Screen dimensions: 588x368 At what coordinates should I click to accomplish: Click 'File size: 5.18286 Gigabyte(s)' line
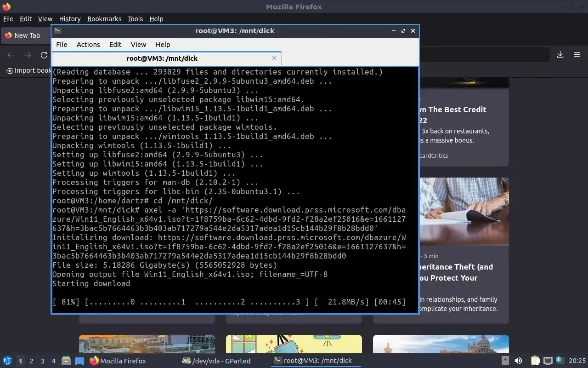pos(165,265)
